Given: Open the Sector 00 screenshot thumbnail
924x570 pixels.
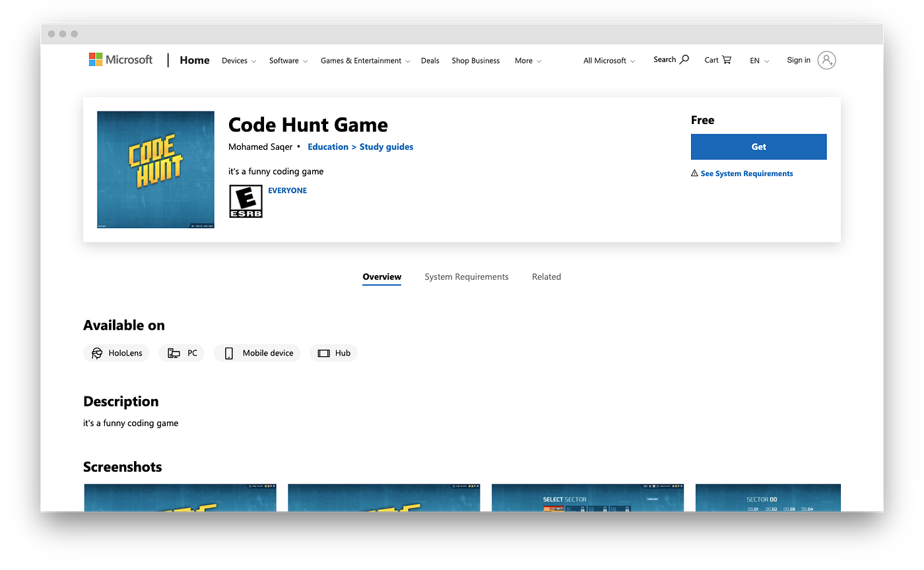Looking at the screenshot, I should tap(768, 497).
